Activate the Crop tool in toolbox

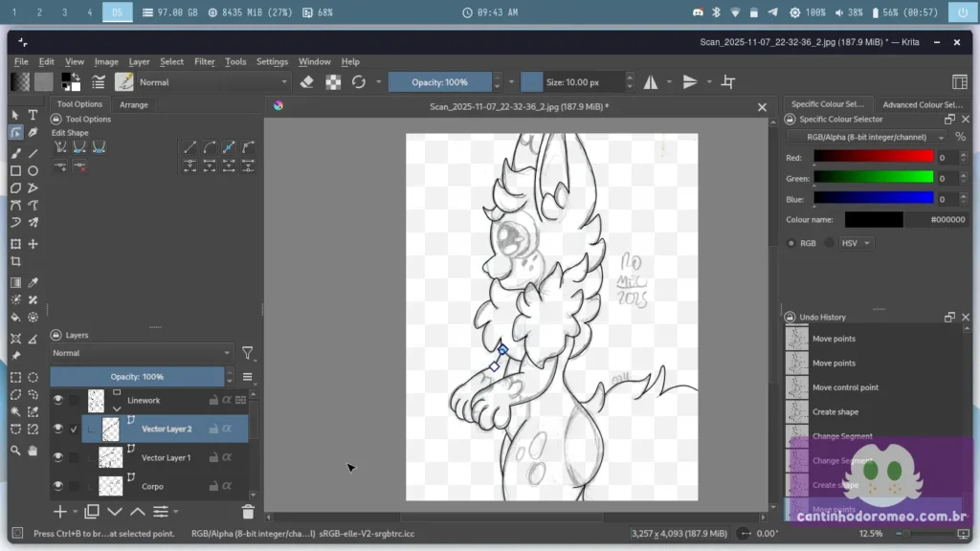point(15,261)
